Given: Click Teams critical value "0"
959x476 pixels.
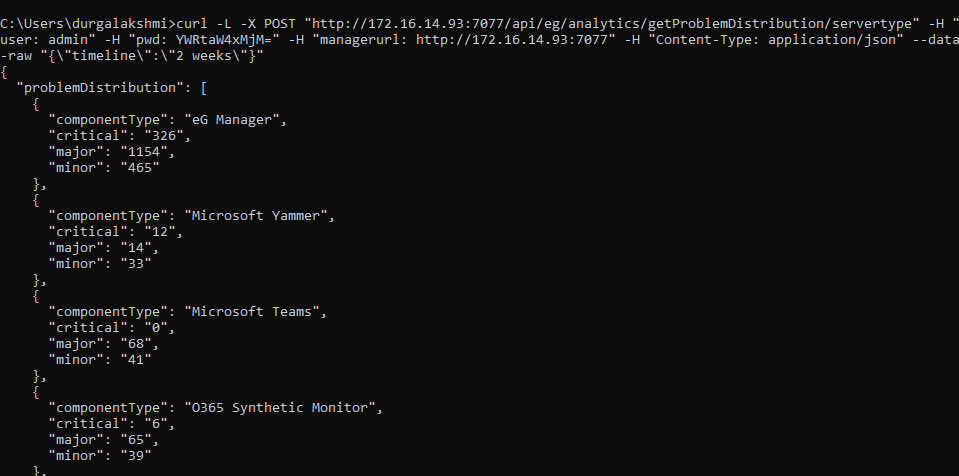Looking at the screenshot, I should [156, 328].
